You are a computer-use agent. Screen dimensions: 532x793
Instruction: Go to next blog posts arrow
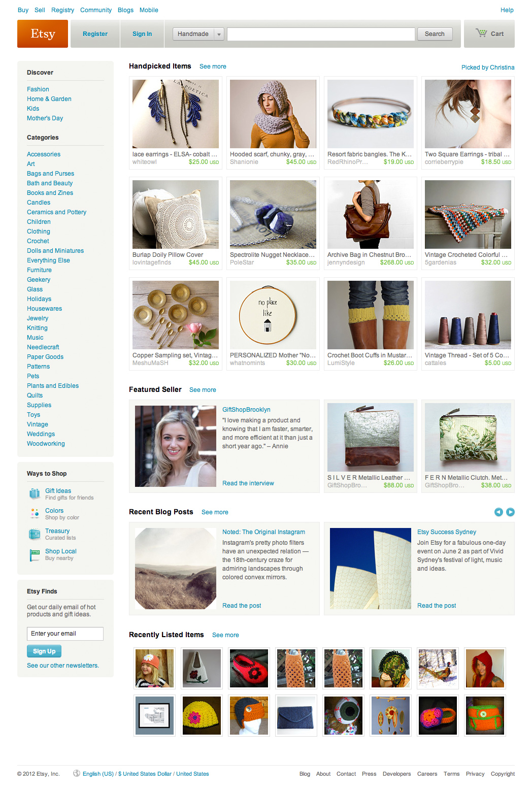click(x=510, y=512)
